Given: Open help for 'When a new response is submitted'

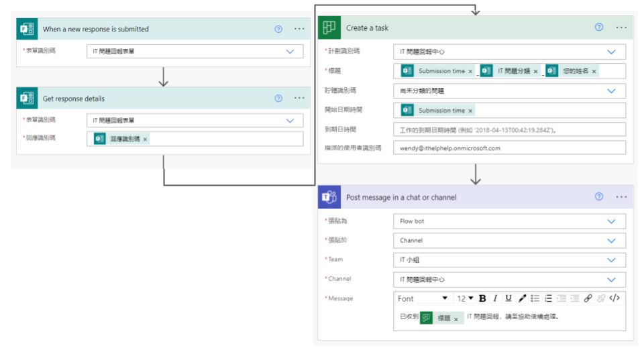Looking at the screenshot, I should pos(278,29).
